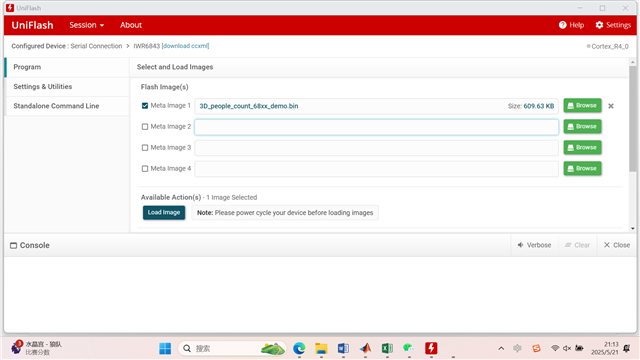Browse for Meta Image 2 file
The height and width of the screenshot is (360, 640).
pos(582,127)
